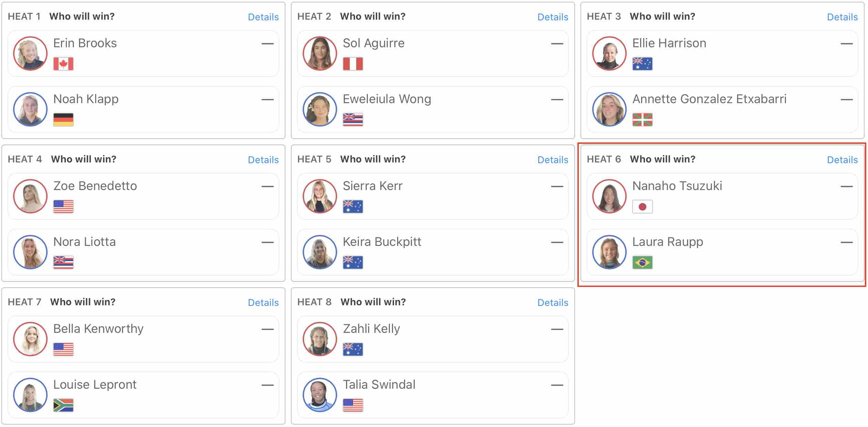
Task: Click Ellie Harrison's profile photo
Action: coord(609,53)
